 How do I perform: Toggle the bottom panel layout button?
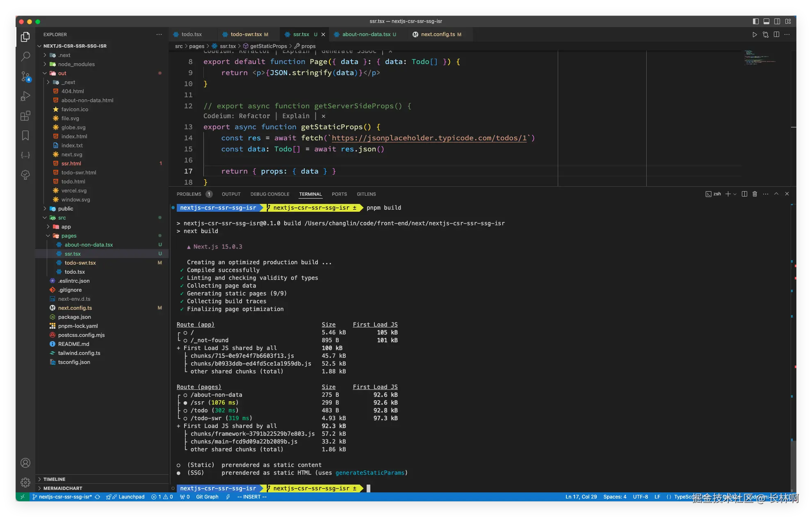pos(766,21)
